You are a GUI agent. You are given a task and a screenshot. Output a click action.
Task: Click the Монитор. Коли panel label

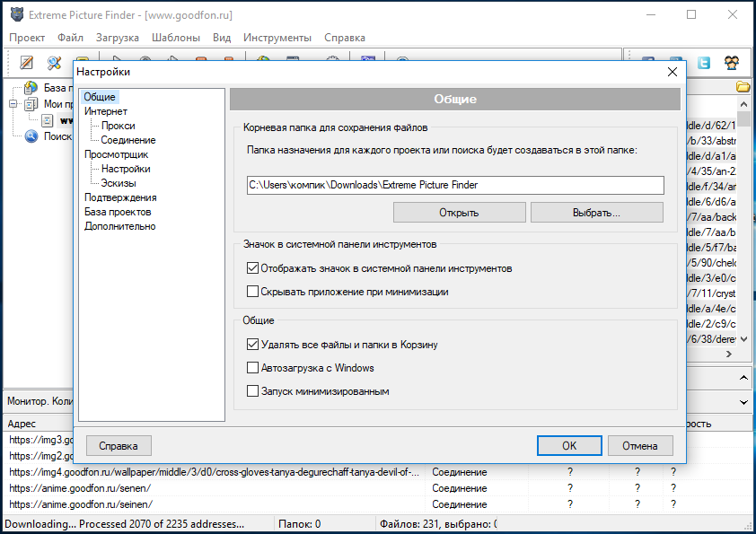[40, 401]
